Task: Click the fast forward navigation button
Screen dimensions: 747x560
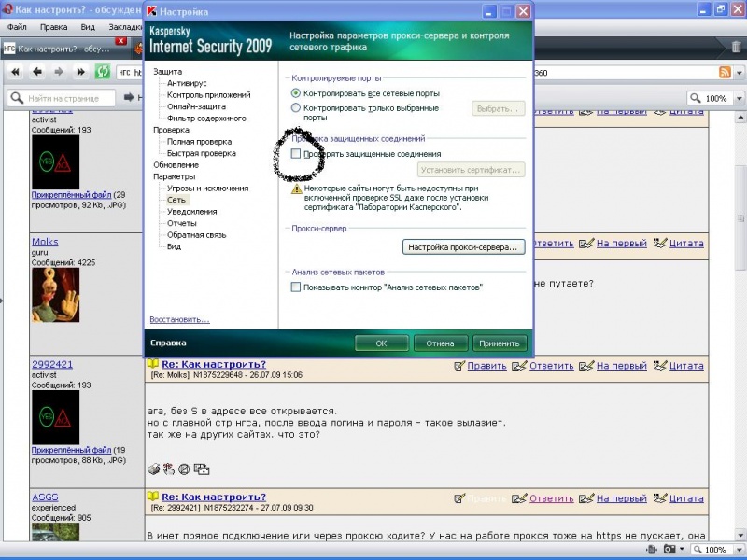Action: point(81,72)
